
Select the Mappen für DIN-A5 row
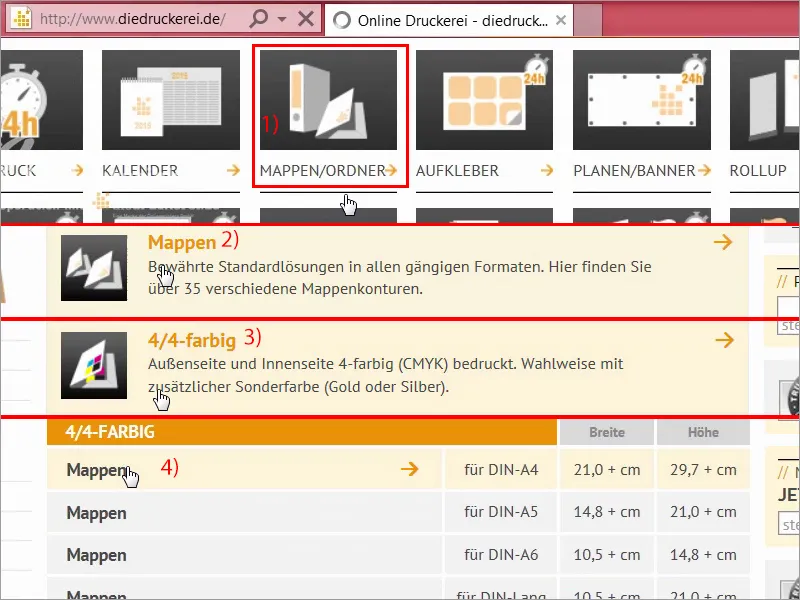click(398, 512)
